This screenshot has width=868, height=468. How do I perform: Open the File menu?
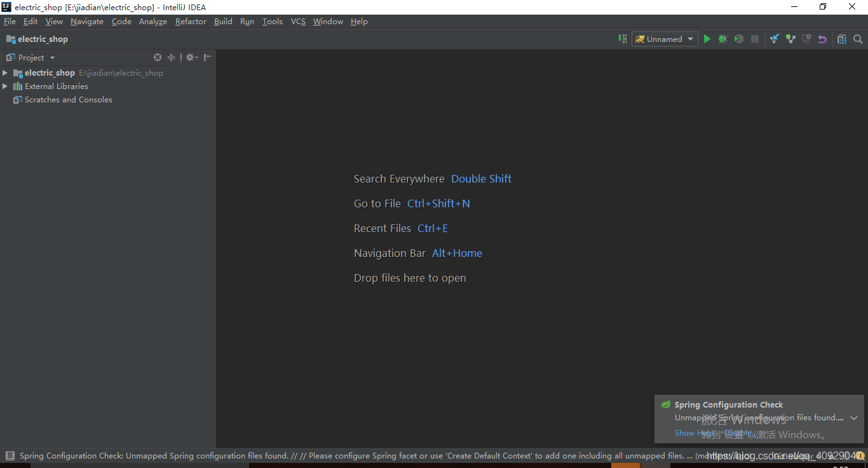pyautogui.click(x=10, y=21)
